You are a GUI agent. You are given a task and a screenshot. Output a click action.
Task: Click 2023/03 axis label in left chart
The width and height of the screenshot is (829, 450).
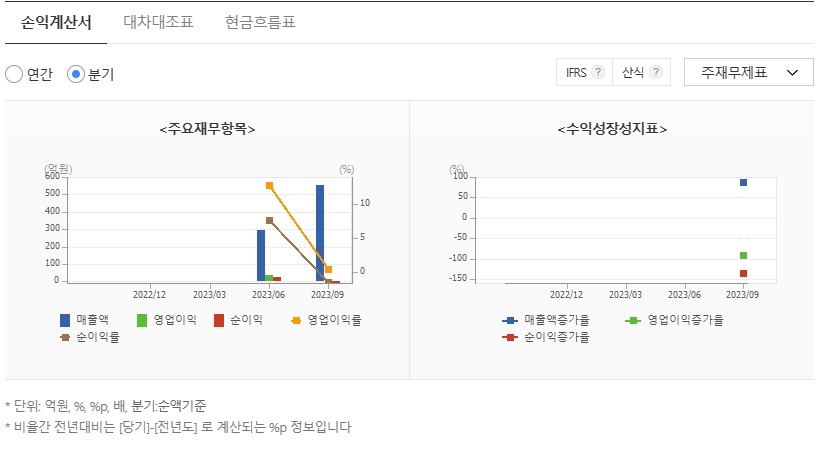click(x=209, y=295)
